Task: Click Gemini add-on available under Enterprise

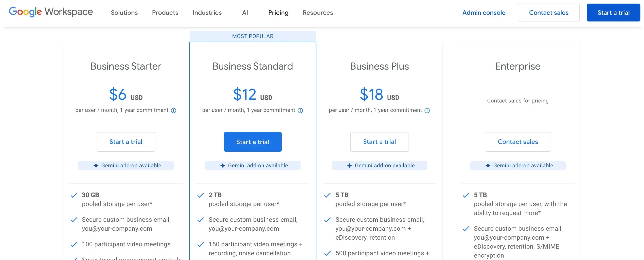Action: pos(518,166)
